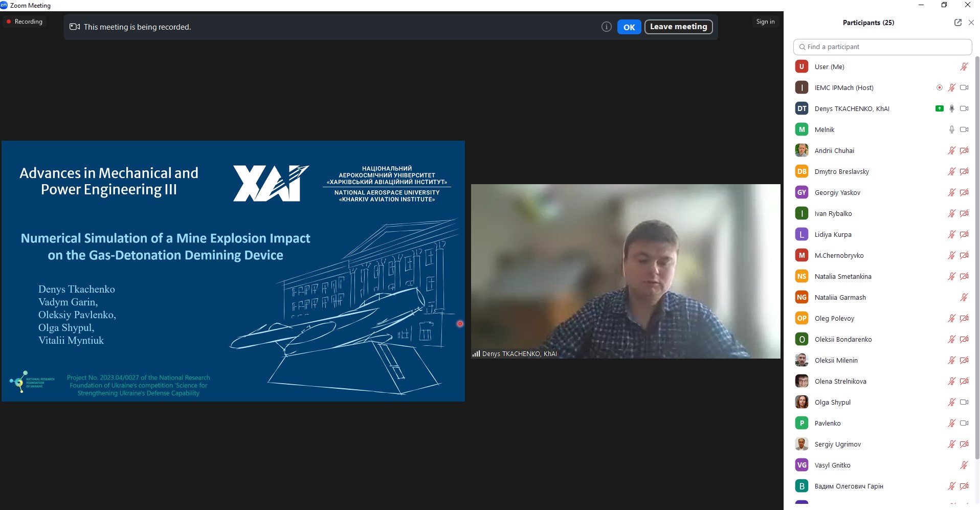Click Denys Tkachenko's green screen share icon
This screenshot has height=510, width=980.
click(x=939, y=108)
